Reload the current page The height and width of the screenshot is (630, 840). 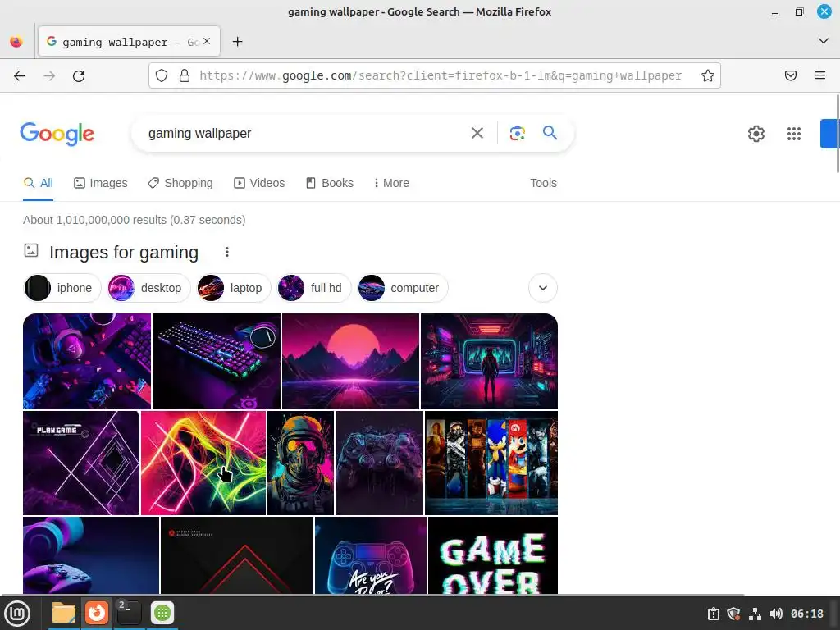pyautogui.click(x=79, y=76)
